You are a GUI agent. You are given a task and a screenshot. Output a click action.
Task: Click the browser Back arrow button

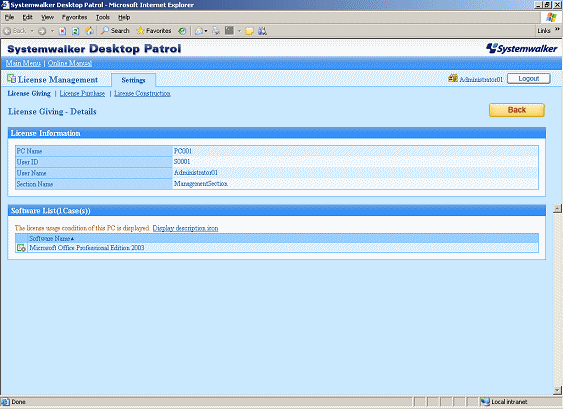pos(14,31)
